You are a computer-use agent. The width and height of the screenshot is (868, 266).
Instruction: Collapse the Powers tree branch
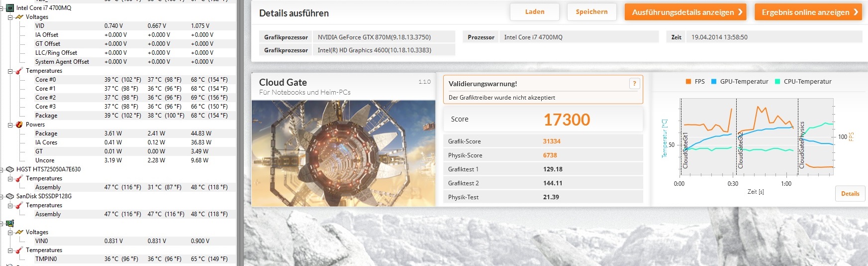(10, 125)
